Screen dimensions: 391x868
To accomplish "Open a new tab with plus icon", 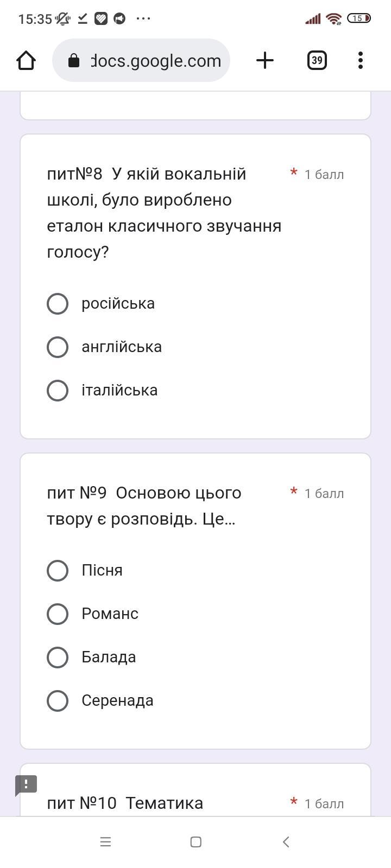I will 264,60.
